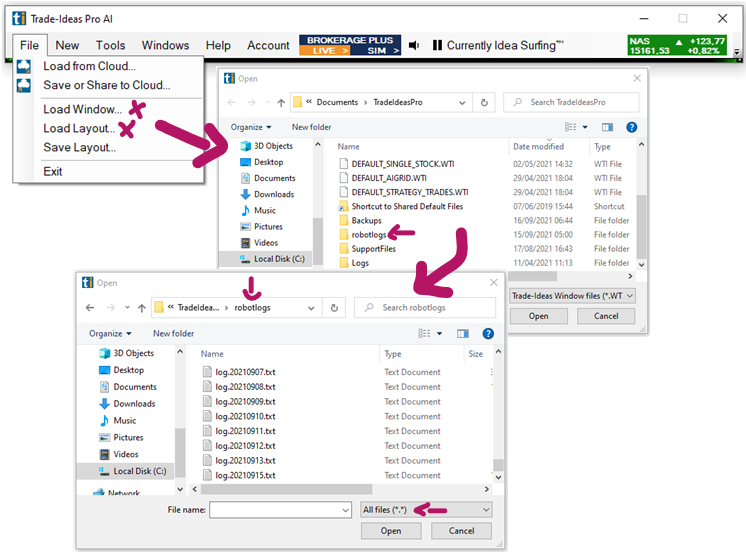Select Load Layout from File menu
The width and height of the screenshot is (746, 557).
pyautogui.click(x=78, y=128)
